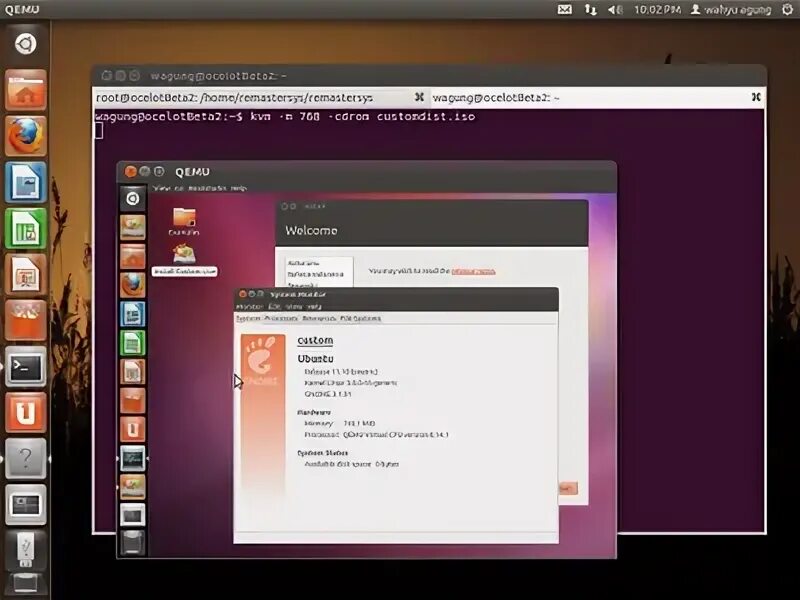Open Software Center in guest launcher
The width and height of the screenshot is (800, 600).
click(133, 401)
